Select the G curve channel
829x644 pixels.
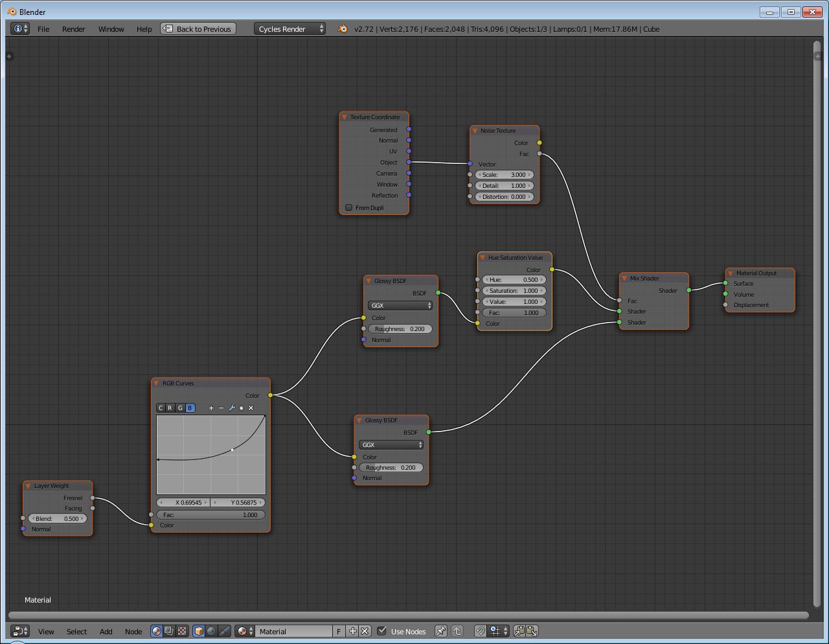[x=180, y=408]
